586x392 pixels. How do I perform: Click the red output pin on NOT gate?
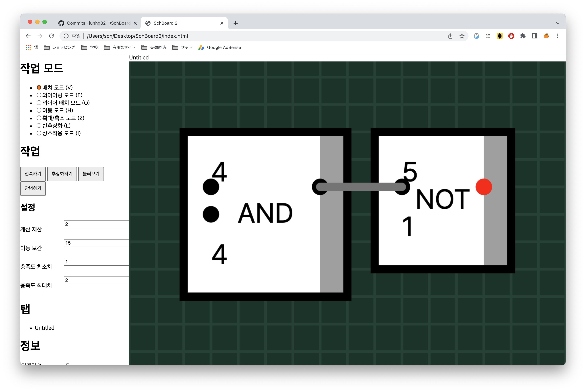click(484, 187)
